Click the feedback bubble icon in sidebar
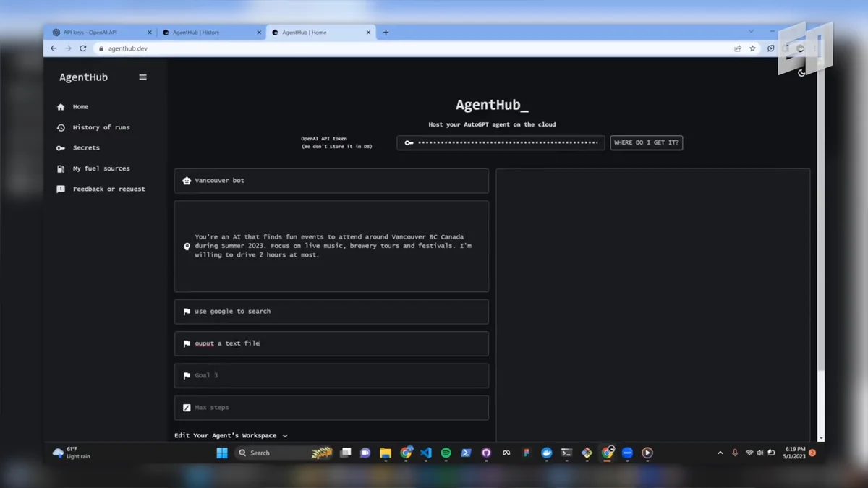The image size is (868, 488). 61,189
